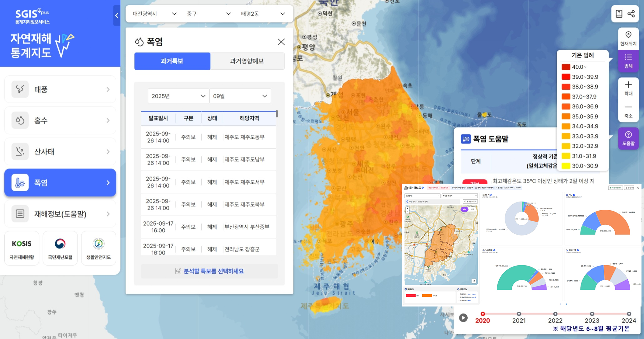Open the 도움말 help button
The image size is (644, 339).
(628, 138)
